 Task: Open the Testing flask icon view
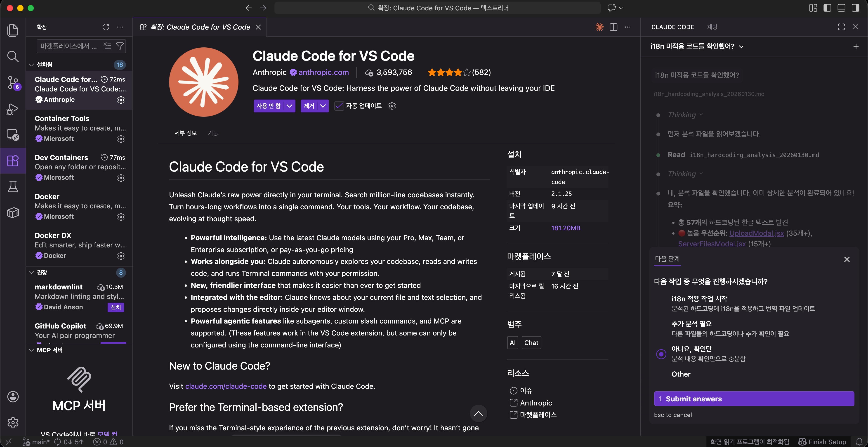click(13, 186)
